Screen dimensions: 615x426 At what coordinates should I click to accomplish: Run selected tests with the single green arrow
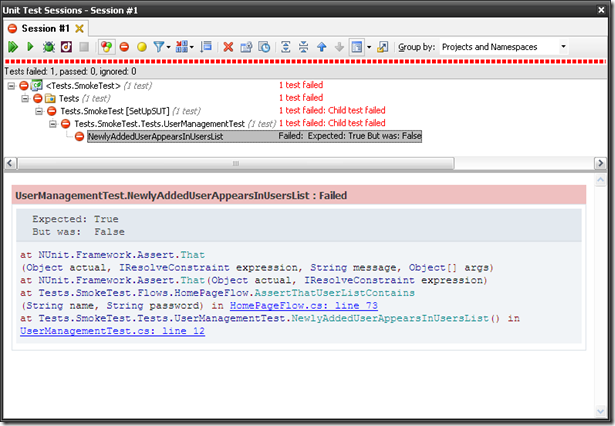pyautogui.click(x=30, y=47)
